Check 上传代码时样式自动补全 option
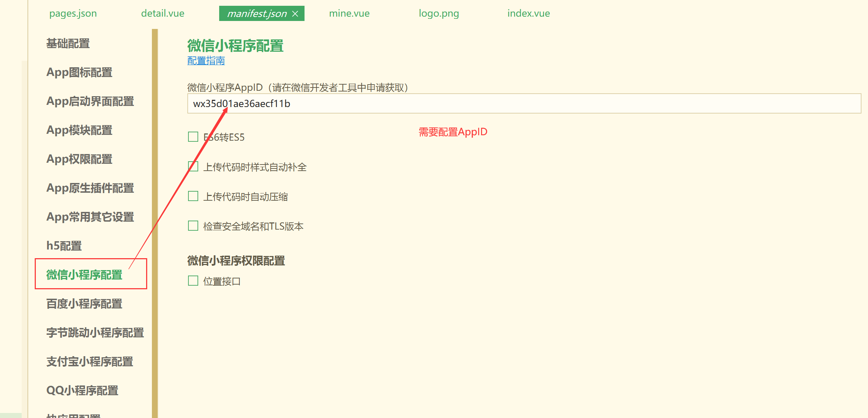Viewport: 868px width, 418px height. coord(193,166)
